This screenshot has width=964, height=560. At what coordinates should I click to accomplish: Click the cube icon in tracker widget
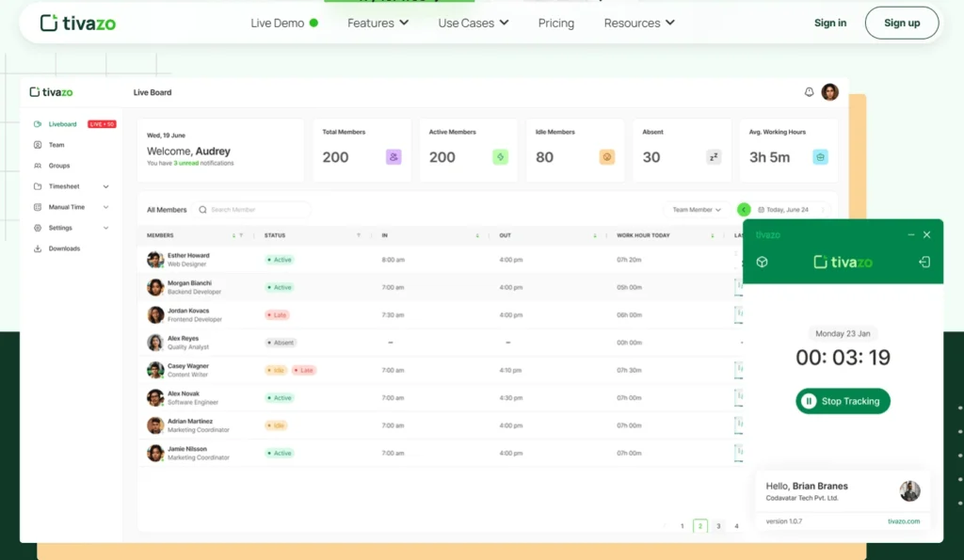tap(762, 263)
